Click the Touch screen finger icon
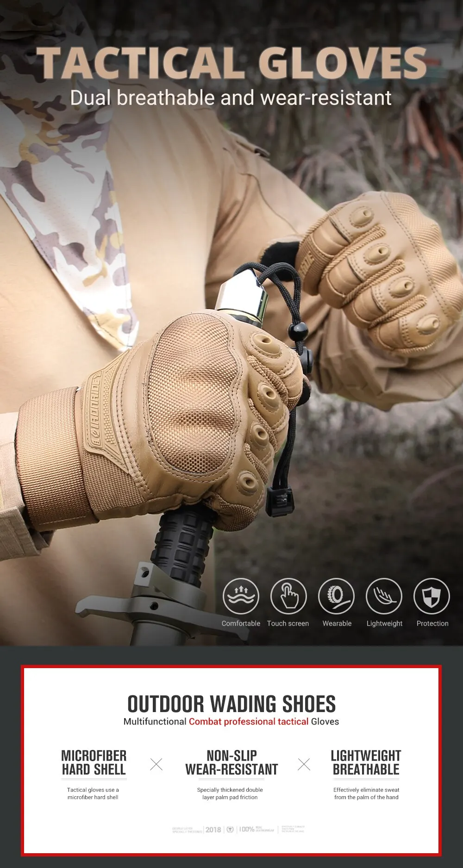The width and height of the screenshot is (463, 868). point(288,596)
